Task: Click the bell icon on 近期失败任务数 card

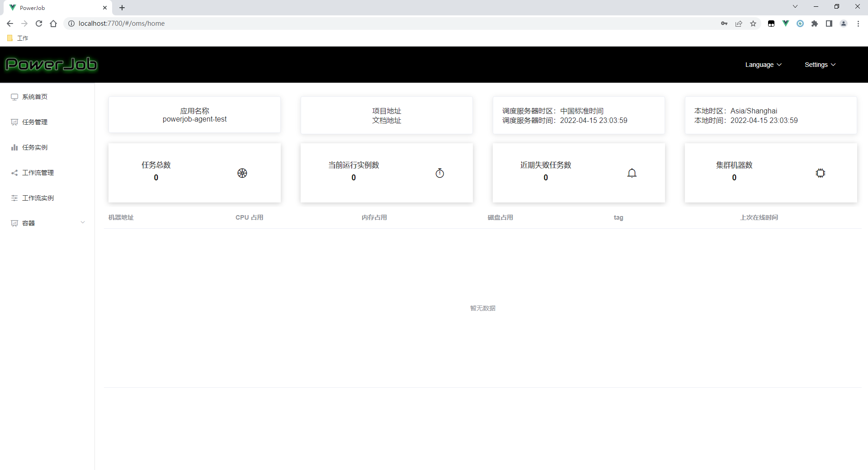Action: coord(632,173)
